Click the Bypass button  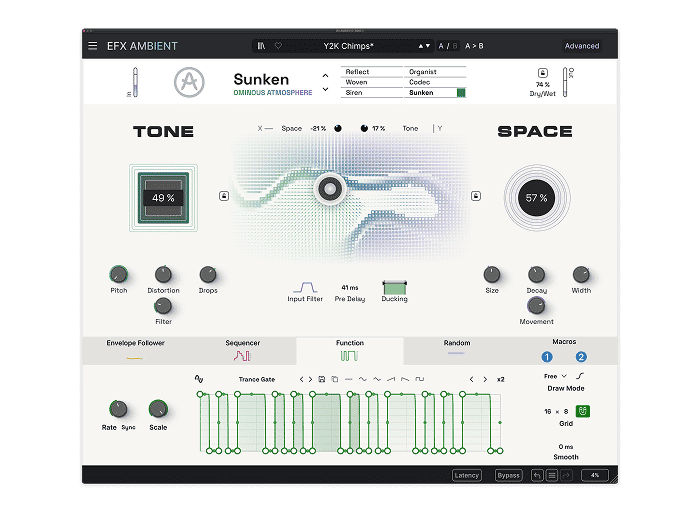(x=508, y=476)
